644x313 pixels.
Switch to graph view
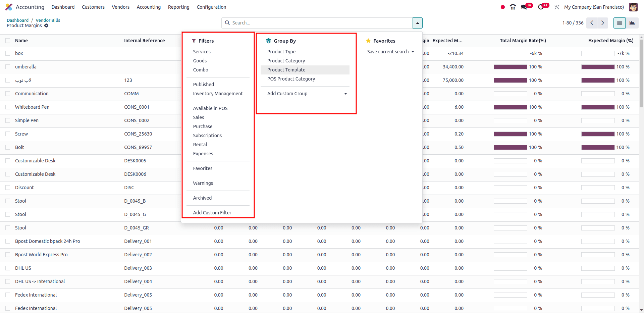[632, 23]
